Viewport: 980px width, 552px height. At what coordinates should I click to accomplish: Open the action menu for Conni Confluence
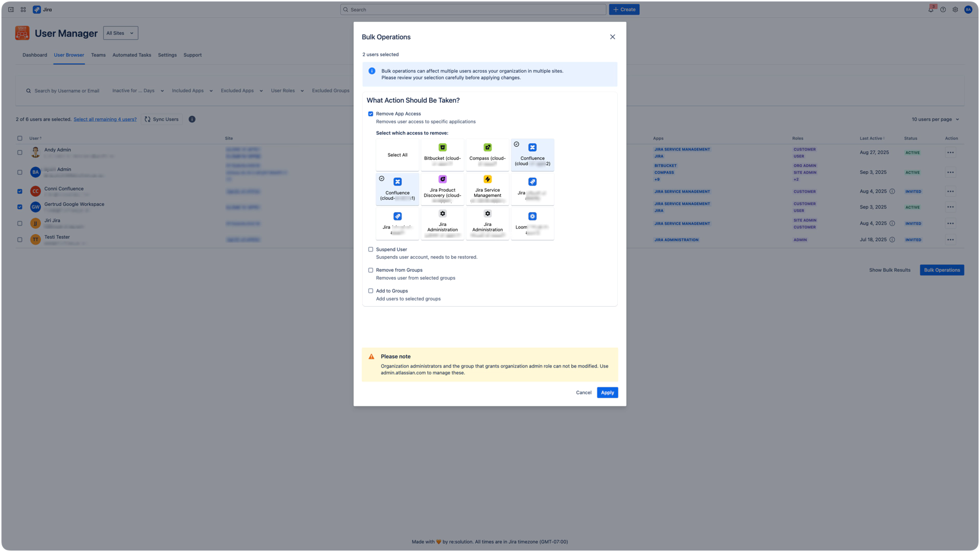(x=950, y=192)
